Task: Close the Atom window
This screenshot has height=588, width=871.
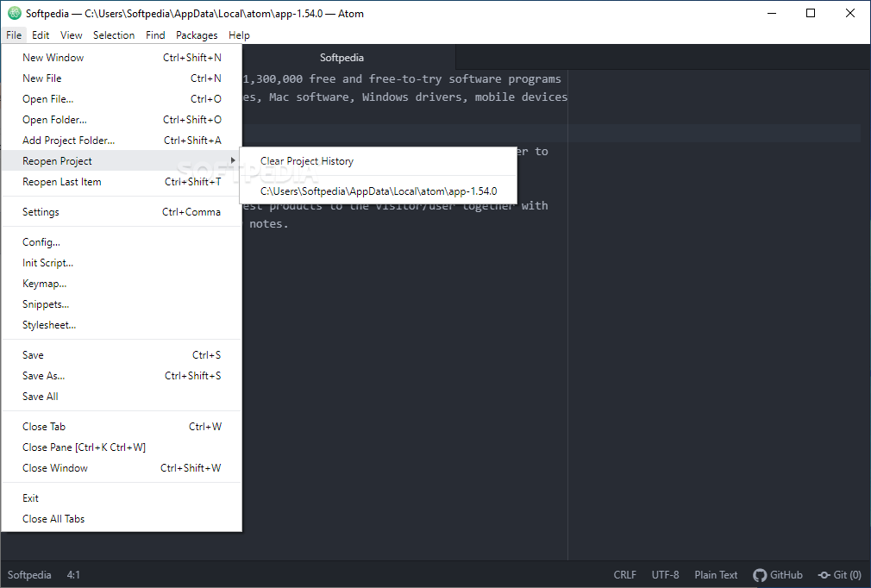Action: coord(850,13)
